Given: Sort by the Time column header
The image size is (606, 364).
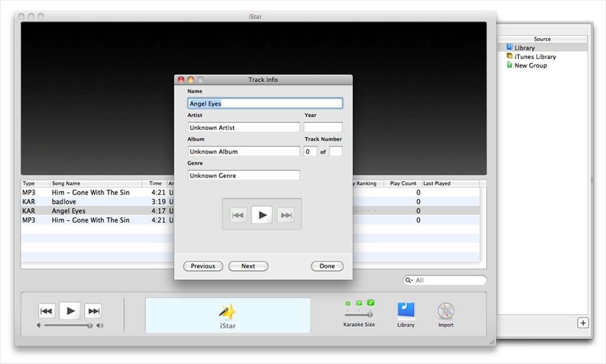Looking at the screenshot, I should click(x=154, y=183).
